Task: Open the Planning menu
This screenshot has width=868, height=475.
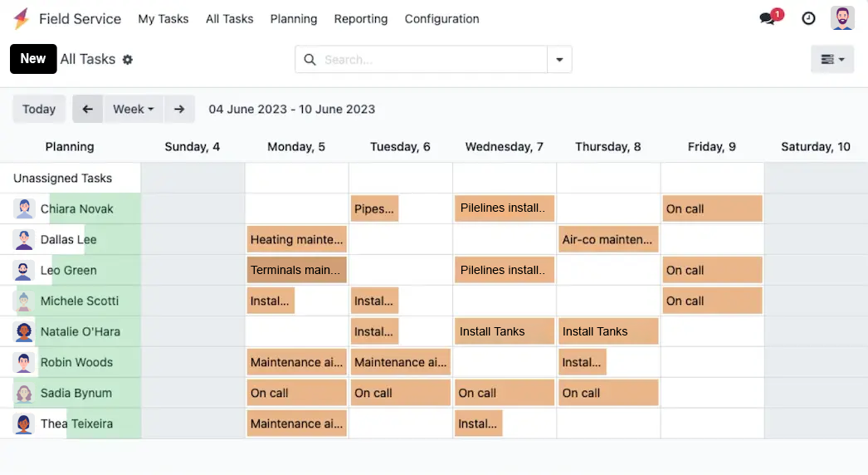Action: coord(294,19)
